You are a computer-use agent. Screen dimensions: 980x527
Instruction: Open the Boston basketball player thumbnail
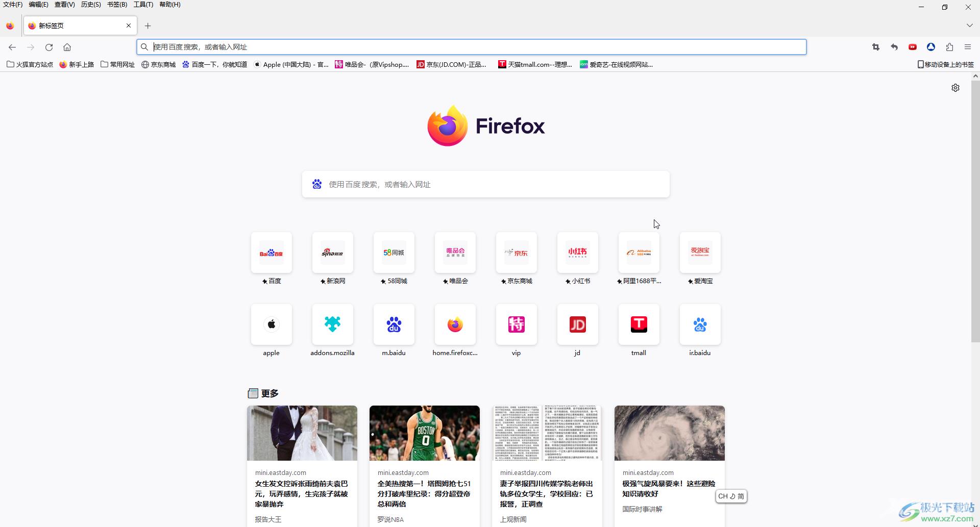425,433
